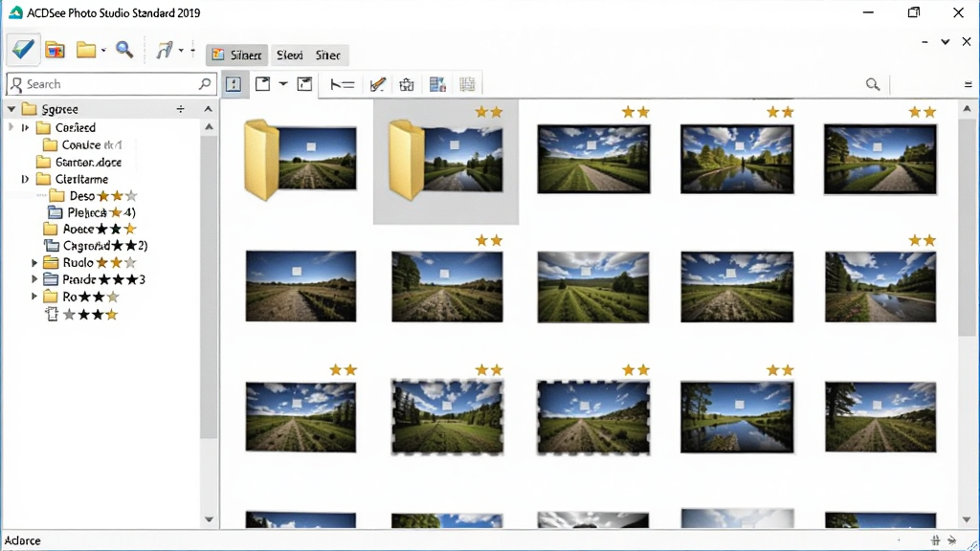The height and width of the screenshot is (551, 980).
Task: Click the thumbnail grid vertical scrollbar thumb
Action: pos(967,226)
